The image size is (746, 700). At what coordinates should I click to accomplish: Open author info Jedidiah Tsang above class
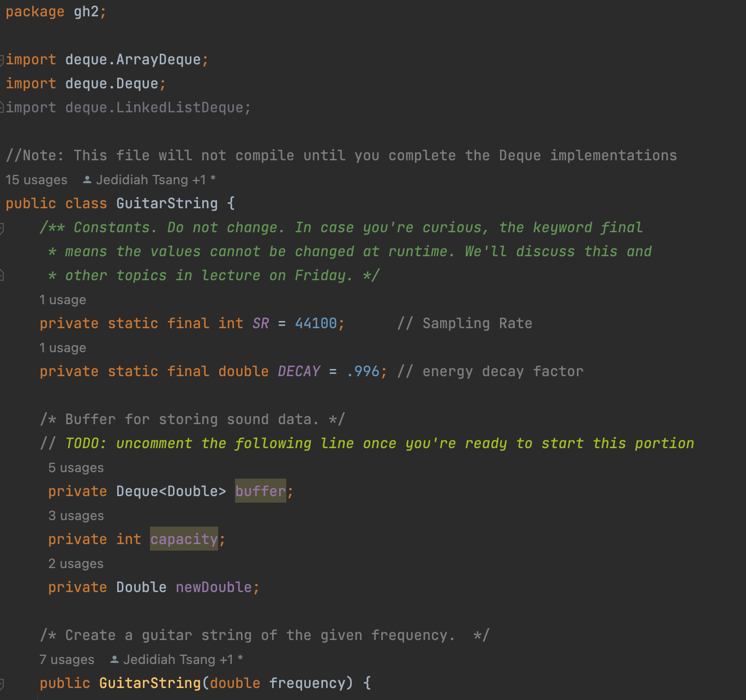(x=151, y=180)
